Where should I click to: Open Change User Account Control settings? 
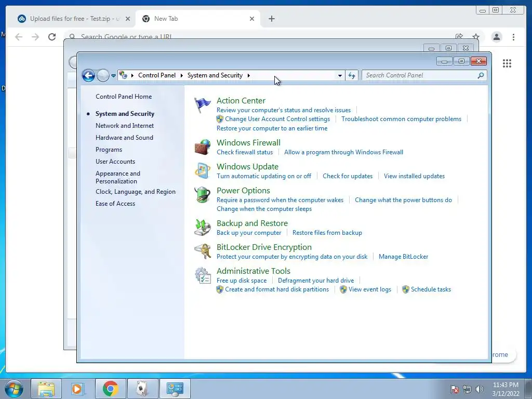277,119
